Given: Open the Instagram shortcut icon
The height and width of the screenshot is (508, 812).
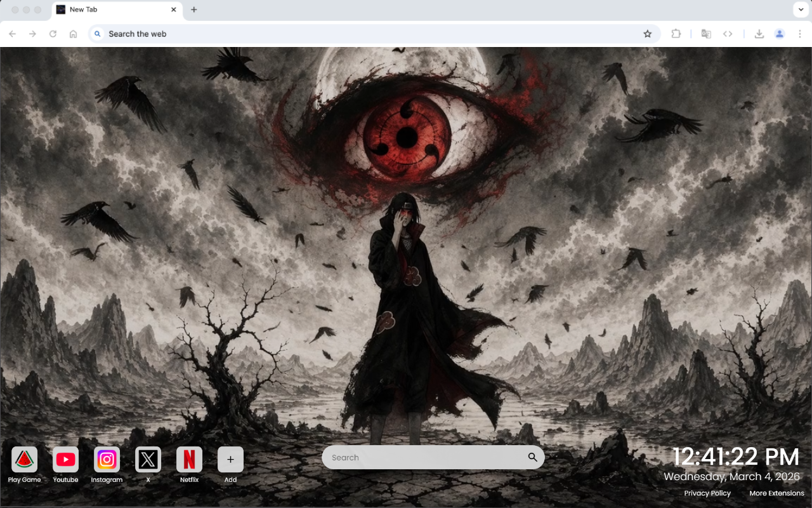Looking at the screenshot, I should [x=107, y=459].
